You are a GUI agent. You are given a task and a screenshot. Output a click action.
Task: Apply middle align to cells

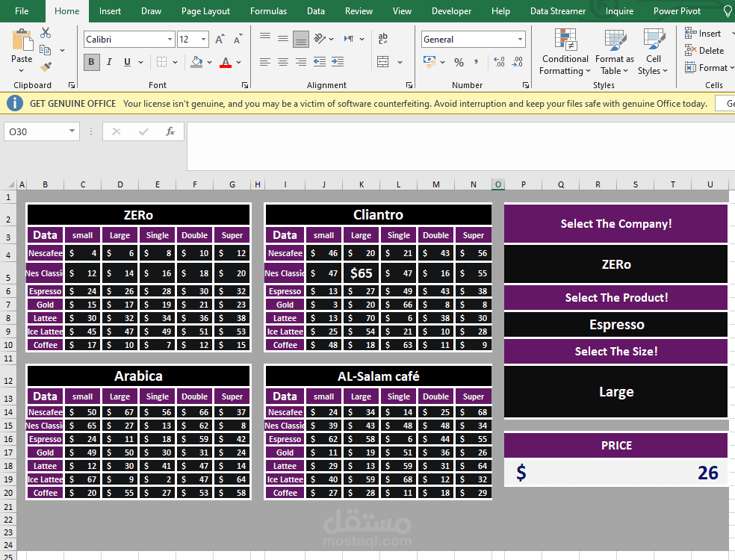pyautogui.click(x=283, y=38)
